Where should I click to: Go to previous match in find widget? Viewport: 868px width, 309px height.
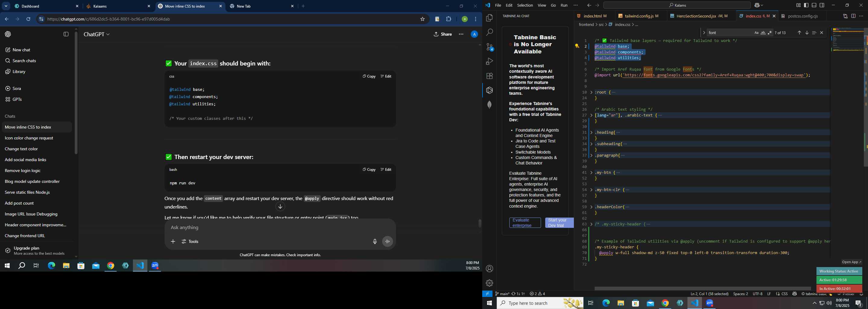(799, 33)
